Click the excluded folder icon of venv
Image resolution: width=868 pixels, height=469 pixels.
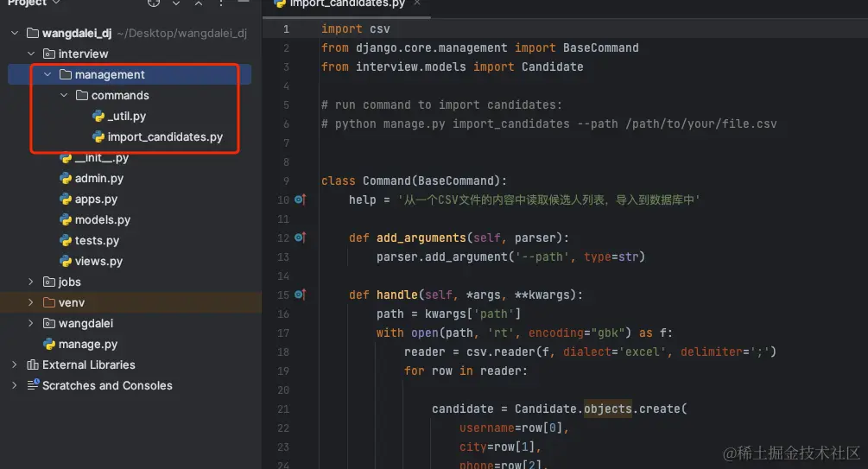coord(49,302)
